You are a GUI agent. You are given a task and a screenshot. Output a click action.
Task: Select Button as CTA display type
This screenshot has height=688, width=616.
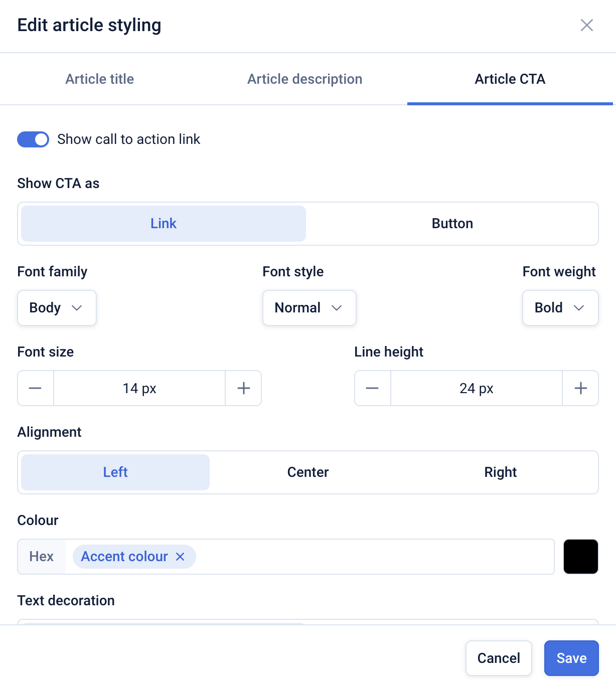(x=452, y=224)
